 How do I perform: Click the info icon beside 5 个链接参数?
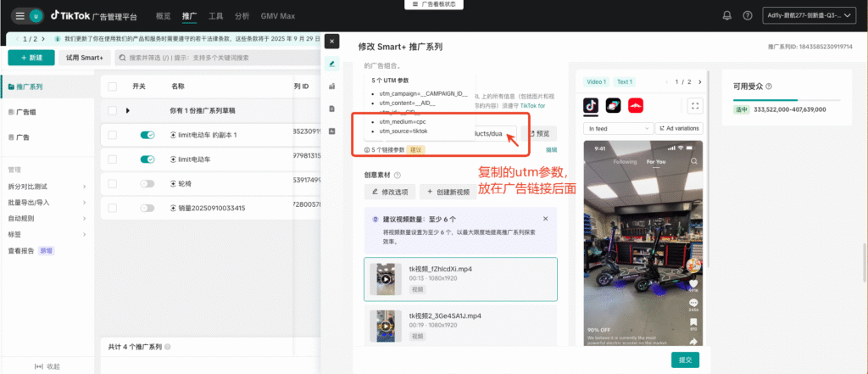pyautogui.click(x=366, y=149)
